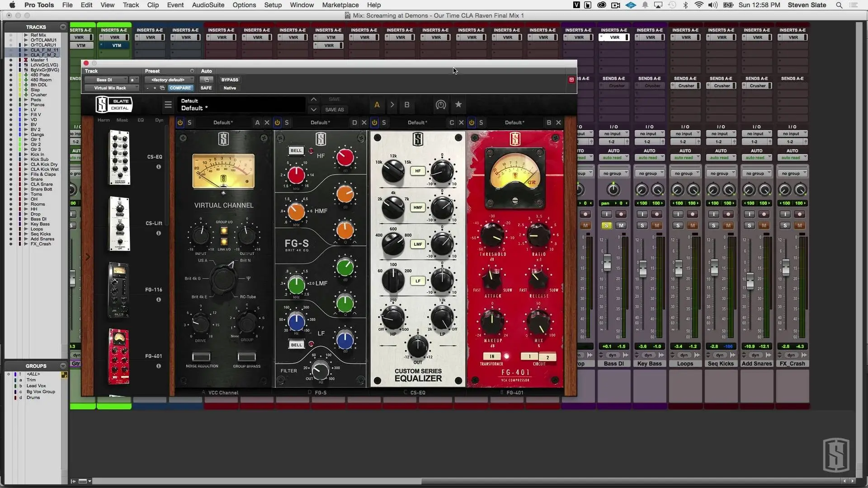Open Loops channel no group dropdown
This screenshot has width=868, height=488.
(685, 174)
